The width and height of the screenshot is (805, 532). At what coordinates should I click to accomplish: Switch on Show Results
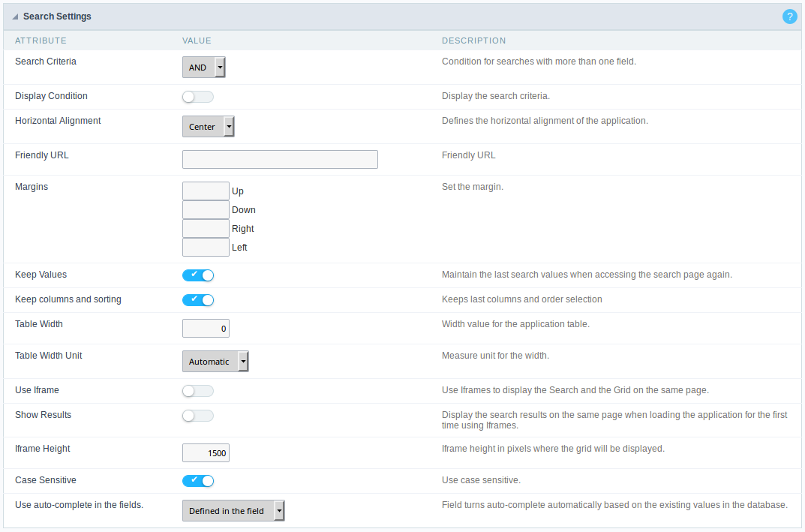click(197, 415)
